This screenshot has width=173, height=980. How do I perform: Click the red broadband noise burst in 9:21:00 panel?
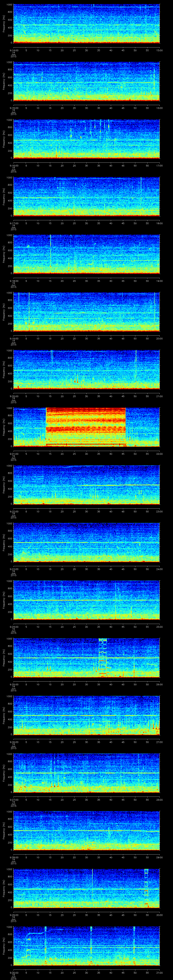point(86,427)
